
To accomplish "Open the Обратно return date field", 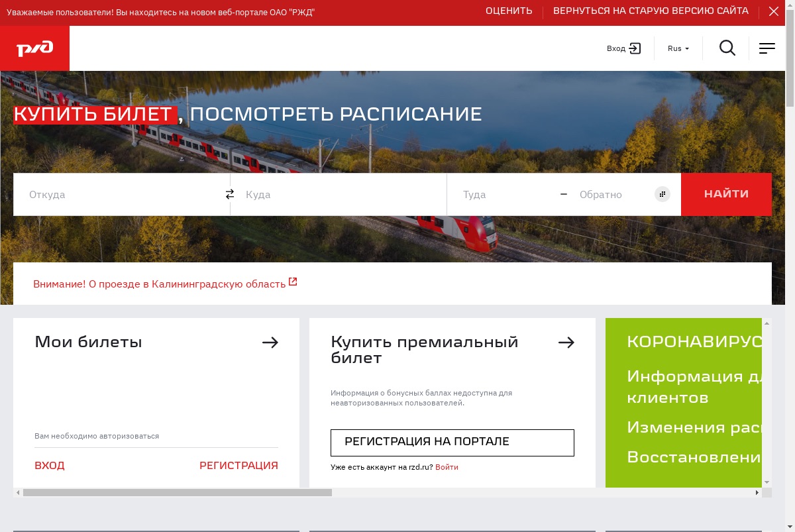I will pos(609,194).
